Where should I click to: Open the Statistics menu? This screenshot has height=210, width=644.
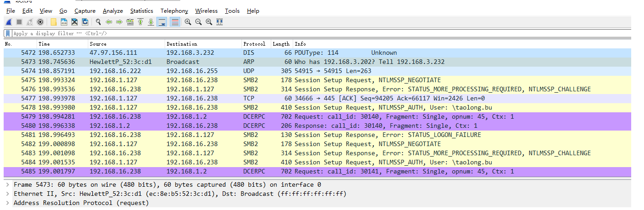click(x=142, y=10)
